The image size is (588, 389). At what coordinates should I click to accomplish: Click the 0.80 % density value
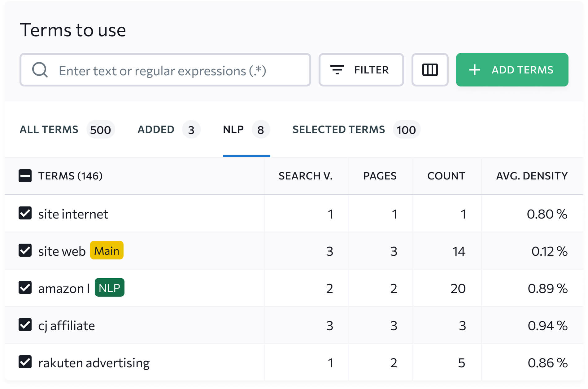(x=547, y=214)
